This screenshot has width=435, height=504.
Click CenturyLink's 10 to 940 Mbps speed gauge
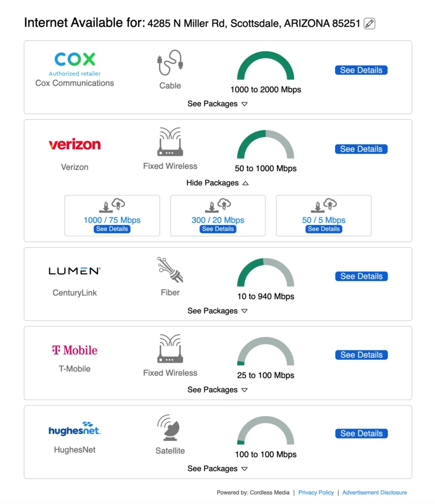tap(266, 273)
